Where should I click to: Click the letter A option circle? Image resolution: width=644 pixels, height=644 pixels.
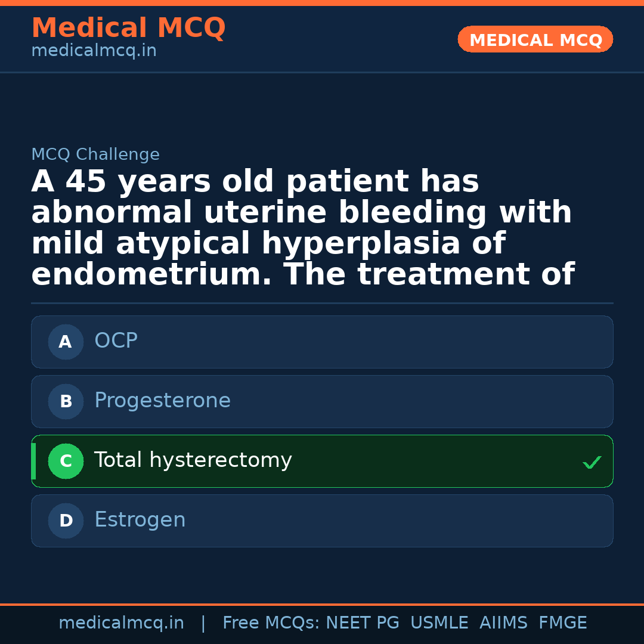click(66, 342)
